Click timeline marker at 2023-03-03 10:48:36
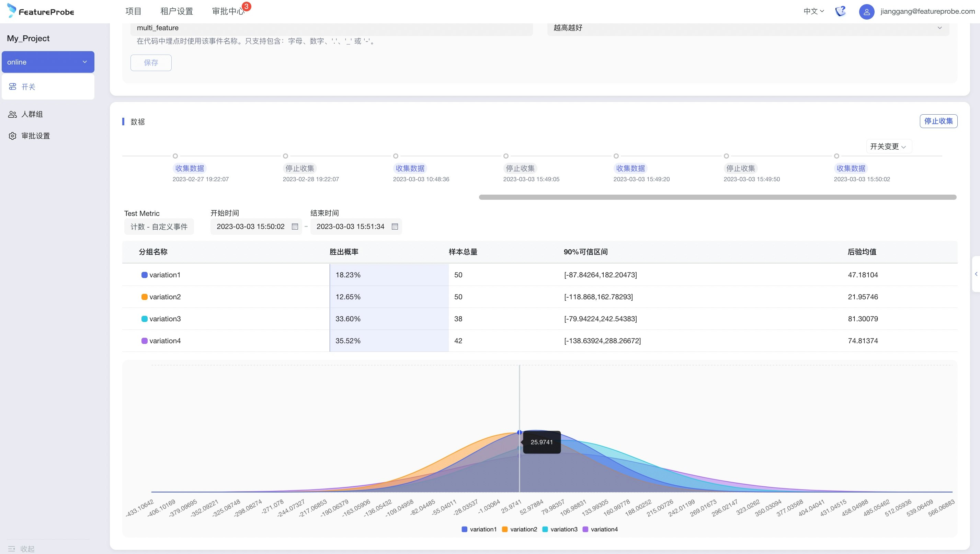980x554 pixels. [396, 156]
